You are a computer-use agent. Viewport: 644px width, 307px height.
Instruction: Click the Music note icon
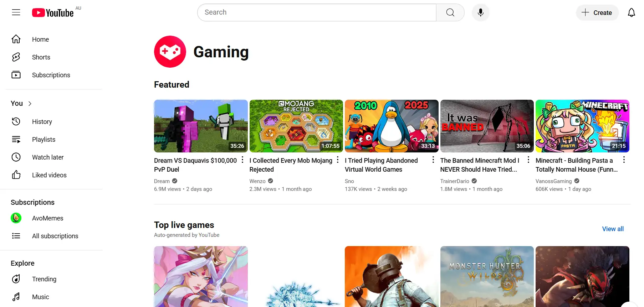point(16,297)
